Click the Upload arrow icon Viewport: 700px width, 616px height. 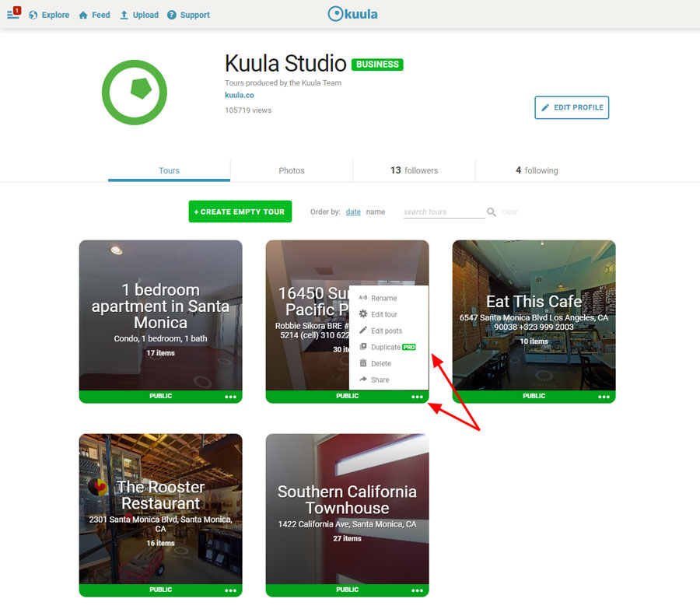124,15
